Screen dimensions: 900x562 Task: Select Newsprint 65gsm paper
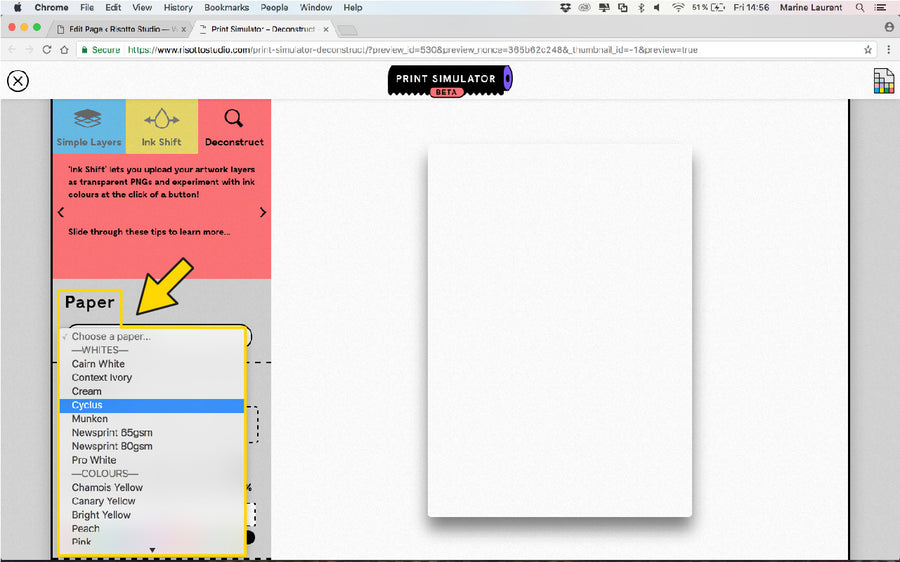click(x=152, y=433)
